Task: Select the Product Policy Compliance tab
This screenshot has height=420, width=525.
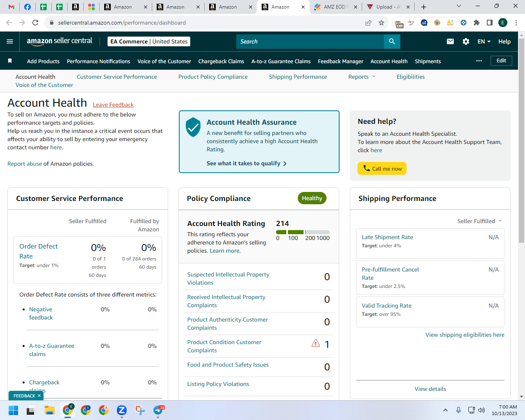Action: click(x=213, y=77)
